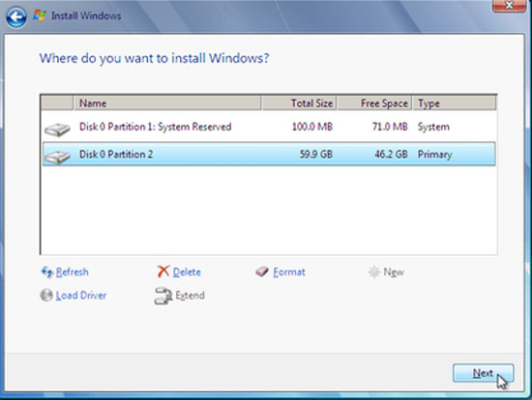
Task: Click the Windows logo icon in the title
Action: click(x=40, y=15)
